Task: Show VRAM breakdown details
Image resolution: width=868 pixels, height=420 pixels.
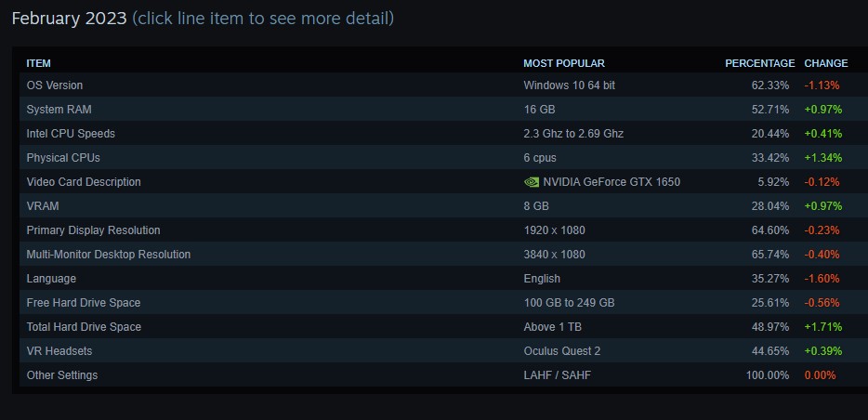Action: click(x=43, y=206)
